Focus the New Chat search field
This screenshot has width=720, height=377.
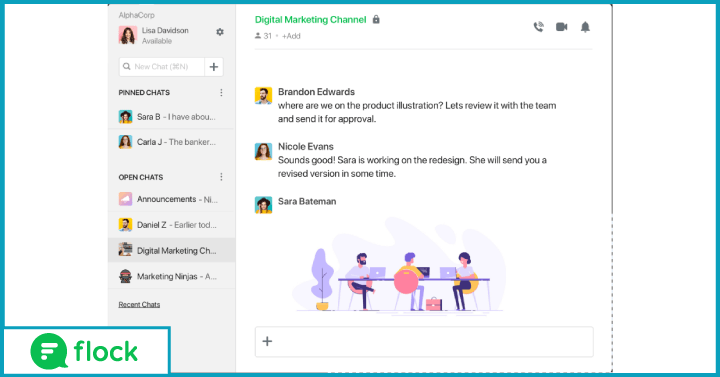[162, 67]
